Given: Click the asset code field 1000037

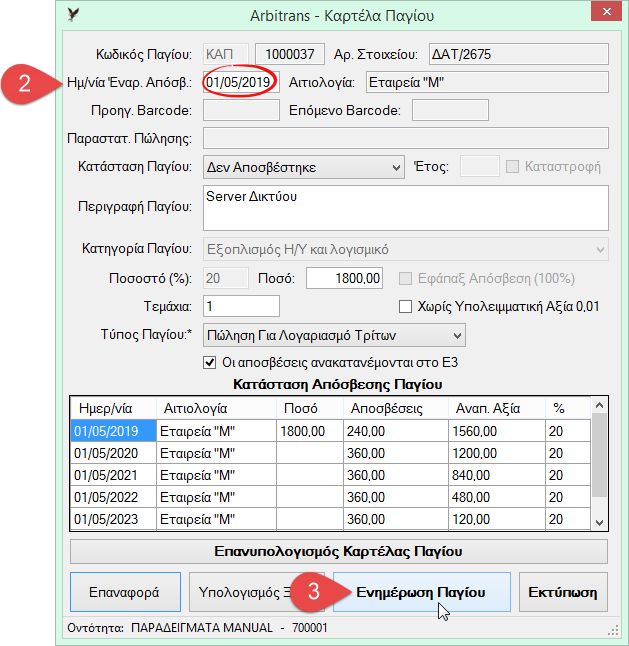Looking at the screenshot, I should point(290,54).
